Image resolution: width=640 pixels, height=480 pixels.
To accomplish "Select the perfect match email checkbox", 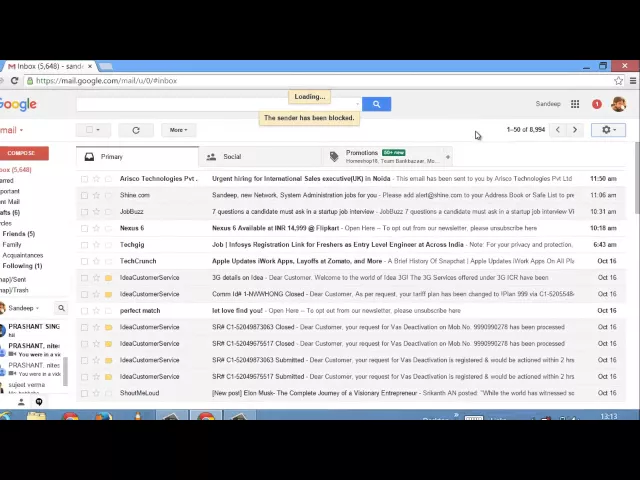I will pyautogui.click(x=84, y=311).
